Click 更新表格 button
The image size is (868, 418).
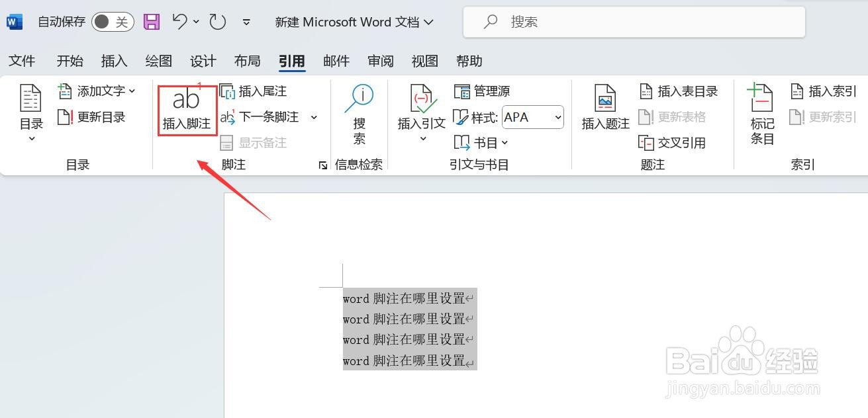pyautogui.click(x=672, y=117)
